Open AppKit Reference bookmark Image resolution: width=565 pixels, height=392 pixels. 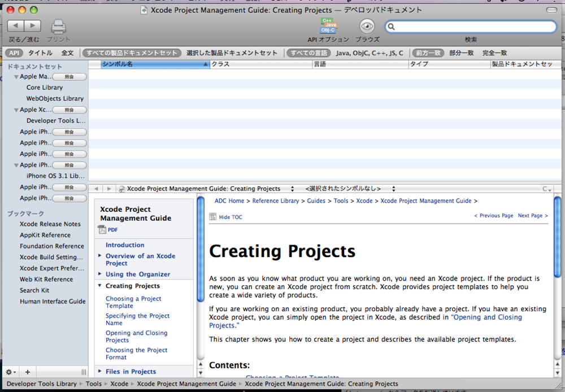pyautogui.click(x=45, y=235)
